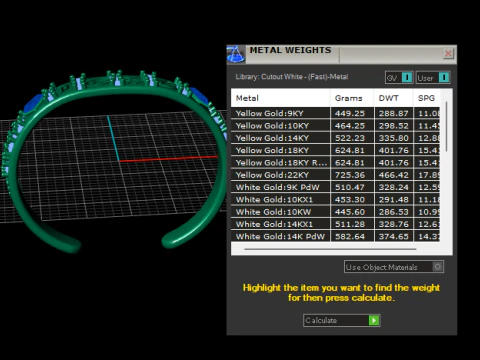Viewport: 480px width, 360px height.
Task: Enable Use Object Materials option
Action: (394, 267)
